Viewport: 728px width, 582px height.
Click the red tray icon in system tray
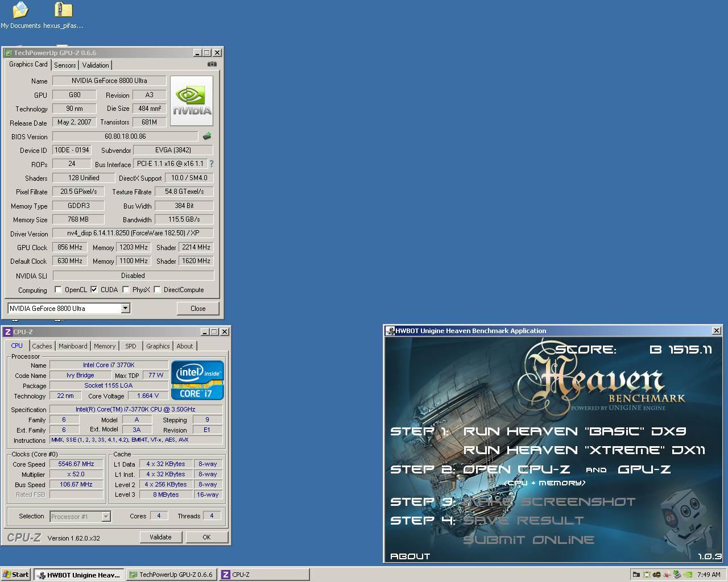(x=667, y=575)
